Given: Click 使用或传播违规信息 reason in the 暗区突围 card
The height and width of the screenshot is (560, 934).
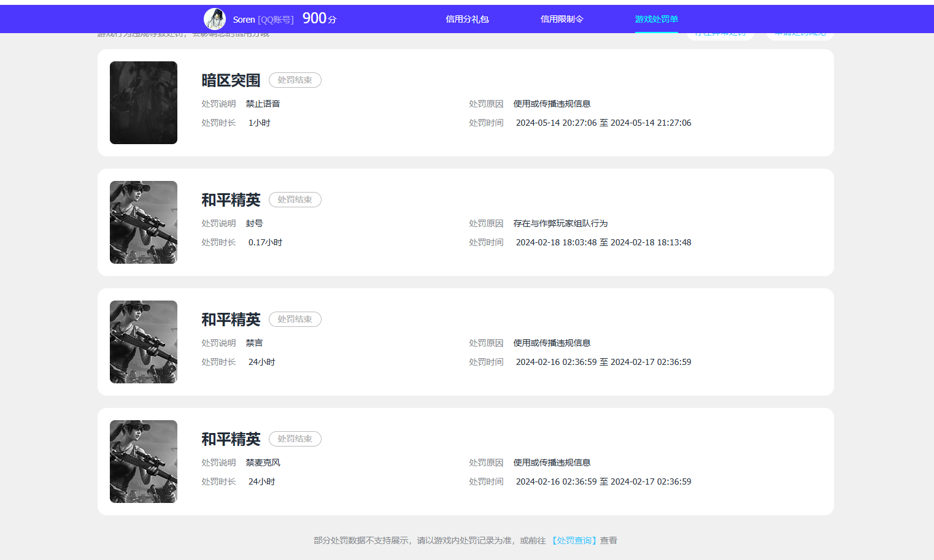Looking at the screenshot, I should point(552,104).
